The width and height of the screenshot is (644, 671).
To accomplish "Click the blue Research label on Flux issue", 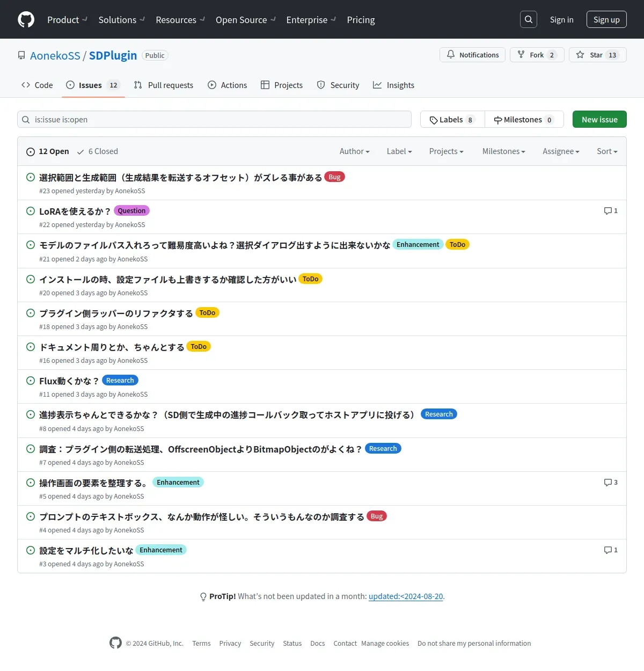I will click(x=120, y=380).
